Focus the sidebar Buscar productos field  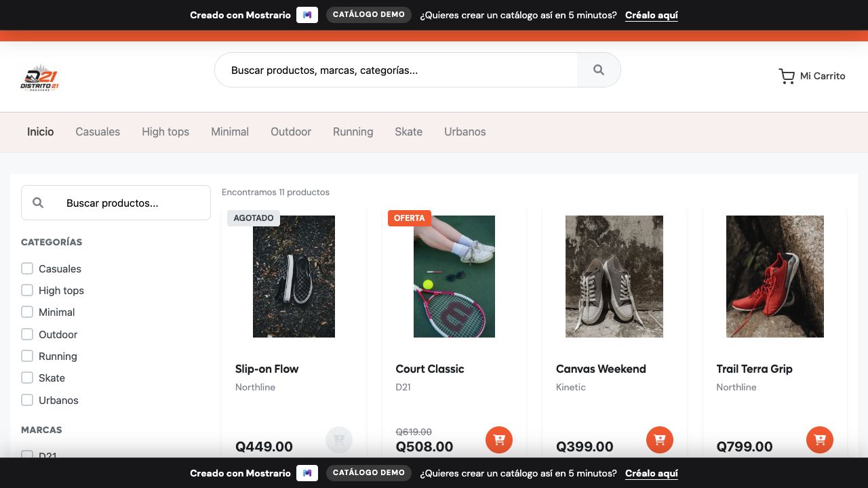[116, 203]
